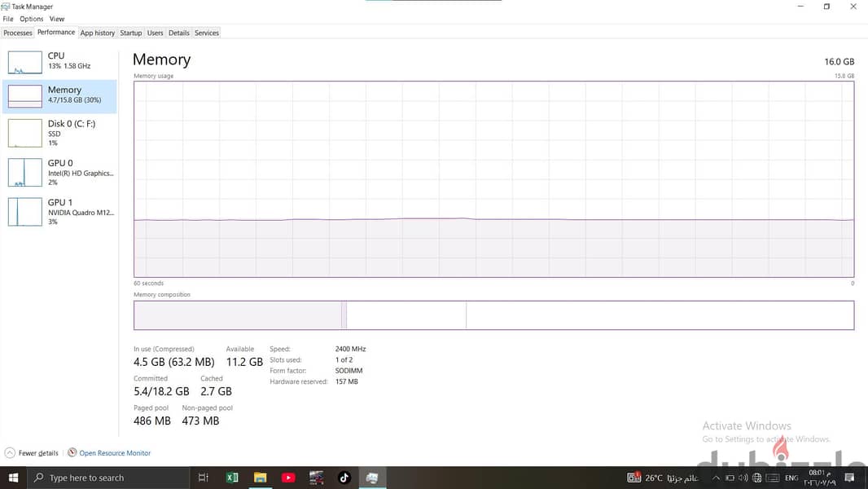Viewport: 868px width, 489px height.
Task: Switch to the Details tab
Action: tap(179, 33)
